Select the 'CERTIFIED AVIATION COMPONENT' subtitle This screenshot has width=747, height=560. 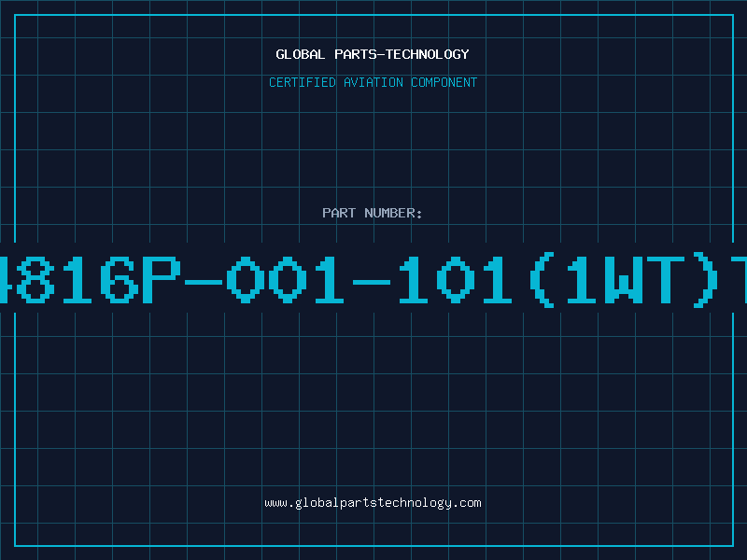tap(373, 82)
